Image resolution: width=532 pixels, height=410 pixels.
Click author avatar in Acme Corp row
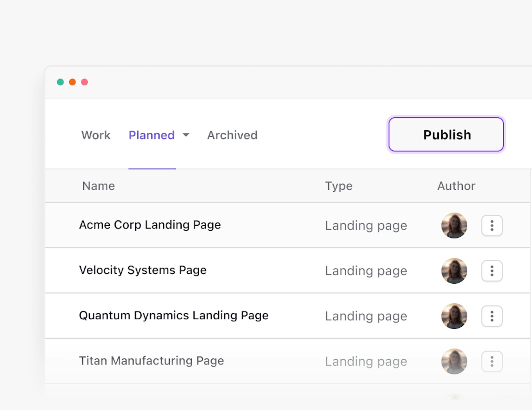pos(454,225)
